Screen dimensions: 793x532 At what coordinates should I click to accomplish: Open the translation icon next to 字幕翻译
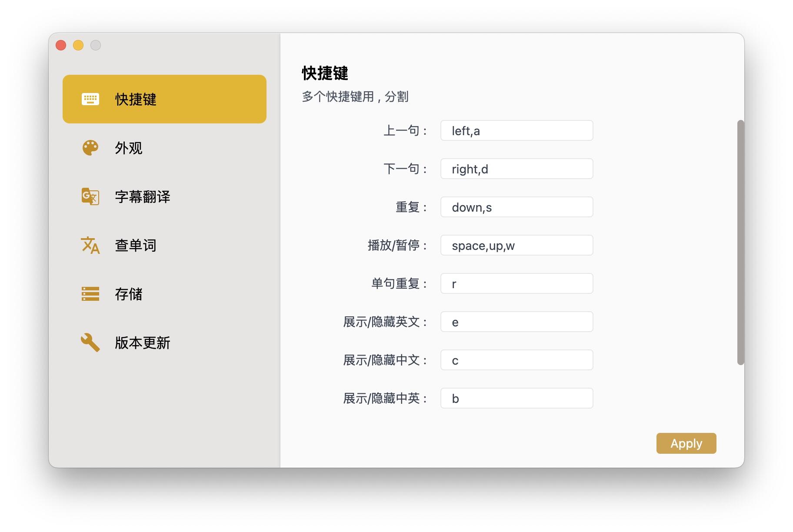click(90, 197)
